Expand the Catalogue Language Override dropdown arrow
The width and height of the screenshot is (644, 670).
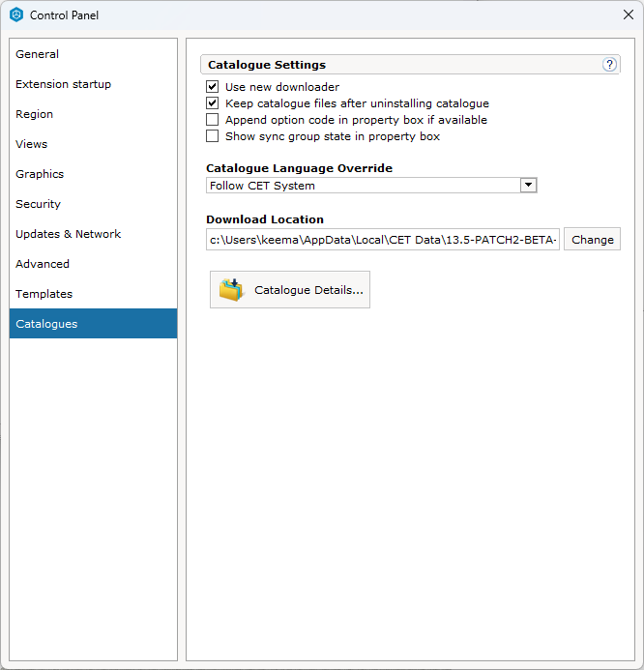point(528,185)
